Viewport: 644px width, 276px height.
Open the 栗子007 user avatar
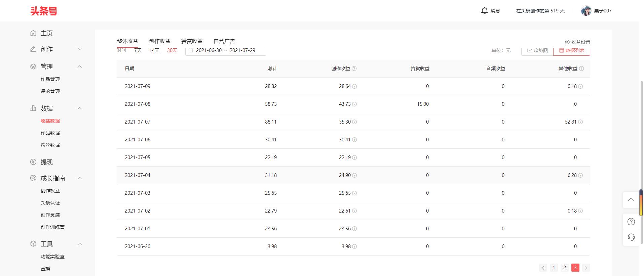coord(586,11)
